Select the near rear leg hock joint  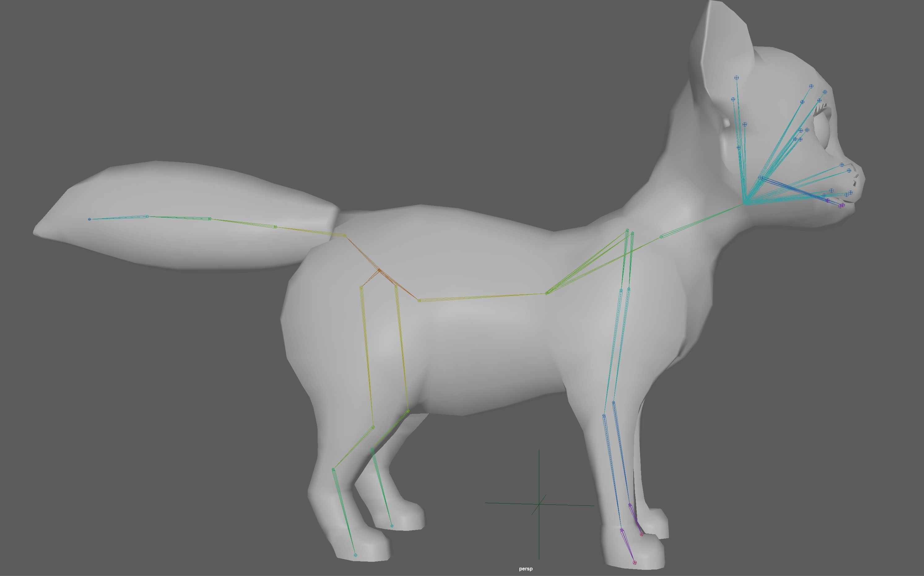point(333,469)
